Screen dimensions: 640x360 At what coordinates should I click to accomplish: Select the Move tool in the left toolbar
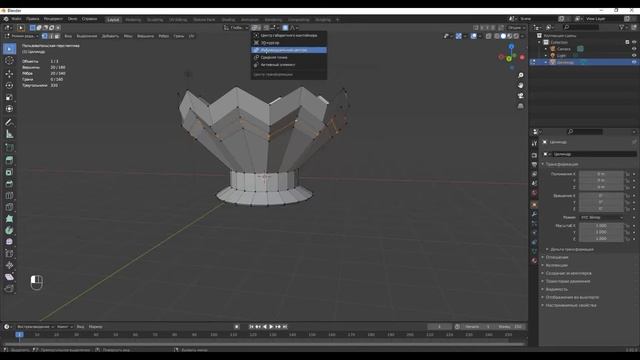pyautogui.click(x=9, y=73)
